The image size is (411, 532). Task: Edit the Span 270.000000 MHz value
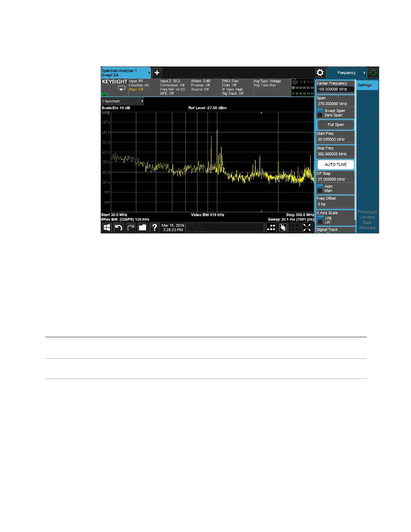coord(335,104)
